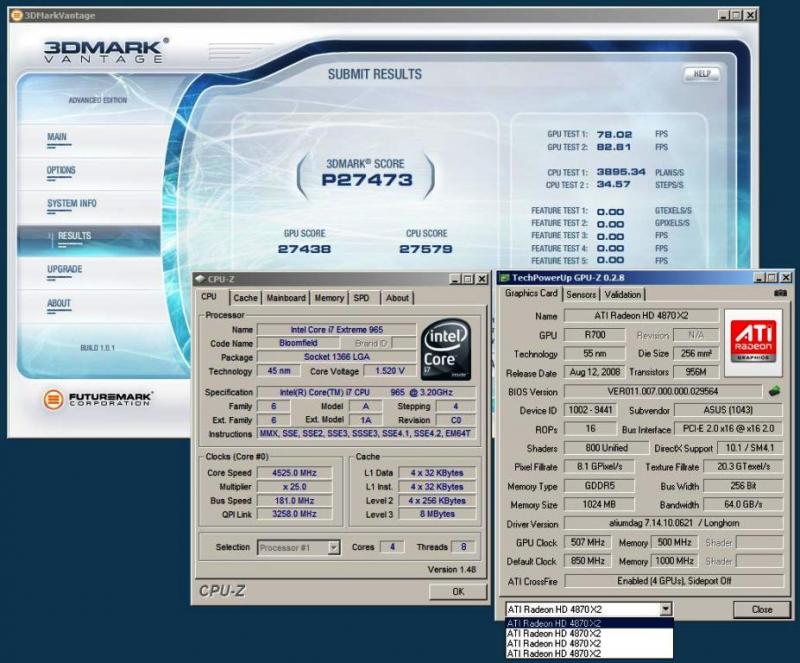
Task: Click the Driver Version field in GPU-Z
Action: [x=673, y=523]
